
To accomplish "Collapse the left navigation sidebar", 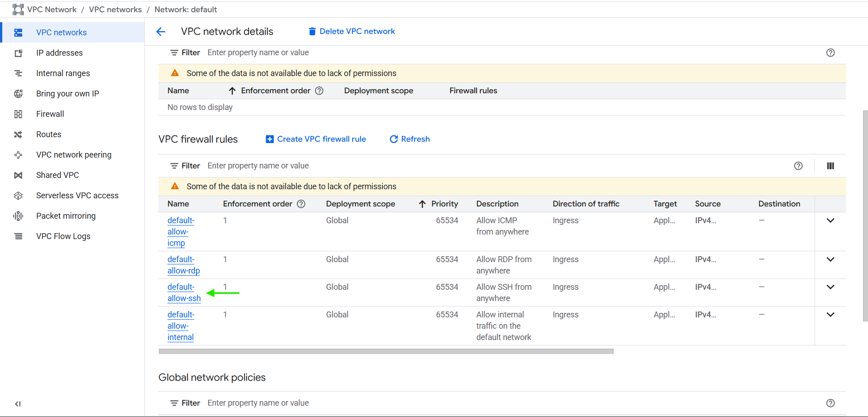I will pos(18,403).
